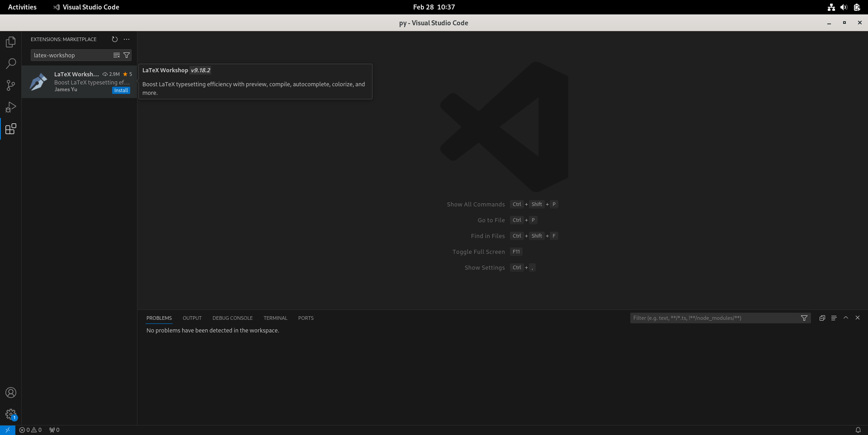Open problems panel More Filters funnel
The width and height of the screenshot is (868, 435).
[x=804, y=318]
